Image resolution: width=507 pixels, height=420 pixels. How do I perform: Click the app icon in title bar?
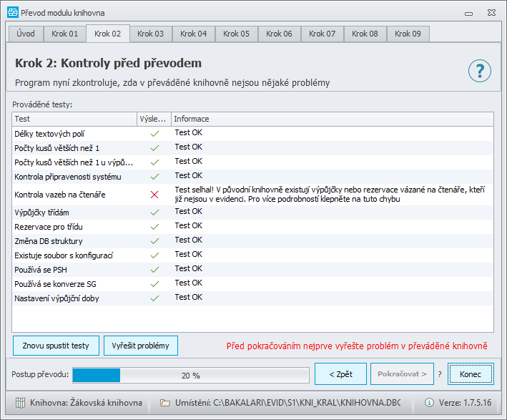click(13, 13)
